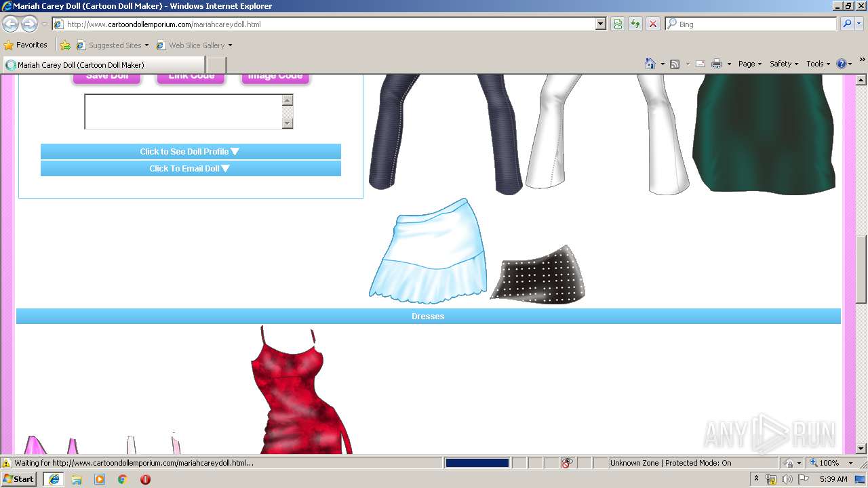Expand Click To Email Doll section
The image size is (868, 488).
coord(191,168)
